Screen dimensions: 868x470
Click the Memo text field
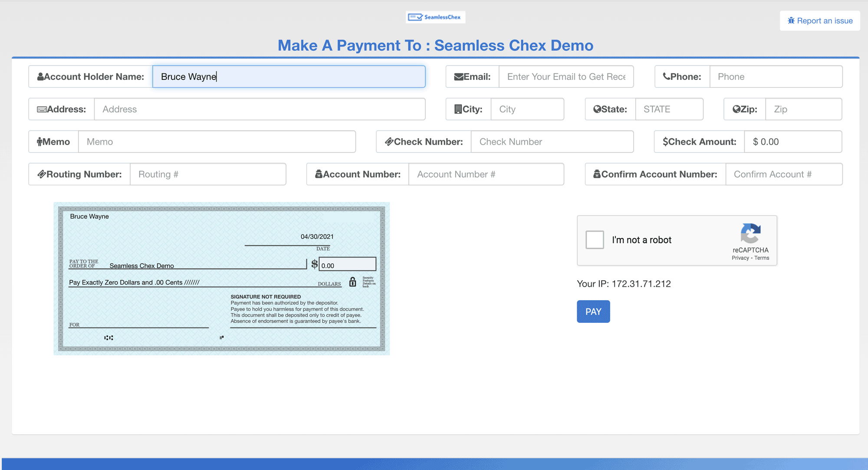click(217, 142)
